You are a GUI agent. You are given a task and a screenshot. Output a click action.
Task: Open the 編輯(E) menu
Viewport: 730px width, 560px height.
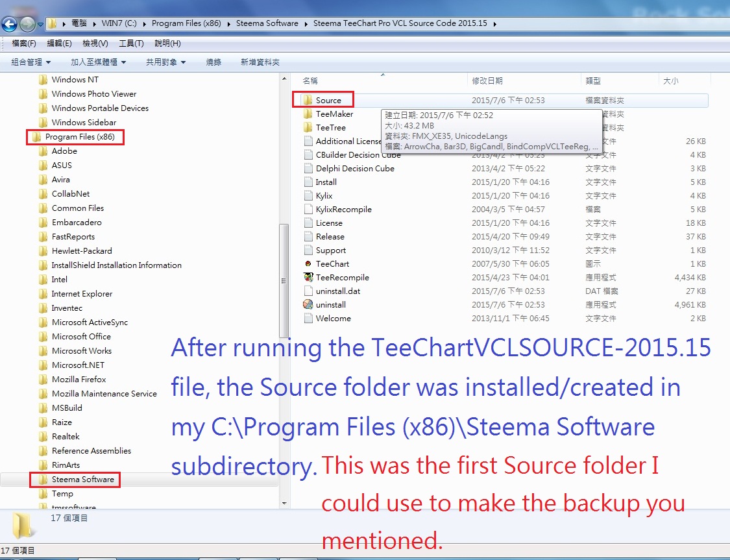point(59,43)
